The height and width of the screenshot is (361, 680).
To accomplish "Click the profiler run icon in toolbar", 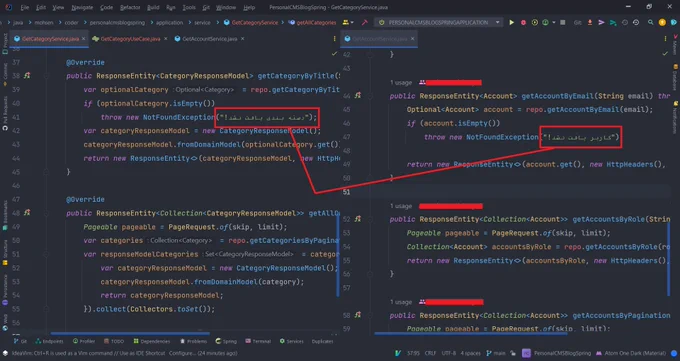I will tap(546, 22).
